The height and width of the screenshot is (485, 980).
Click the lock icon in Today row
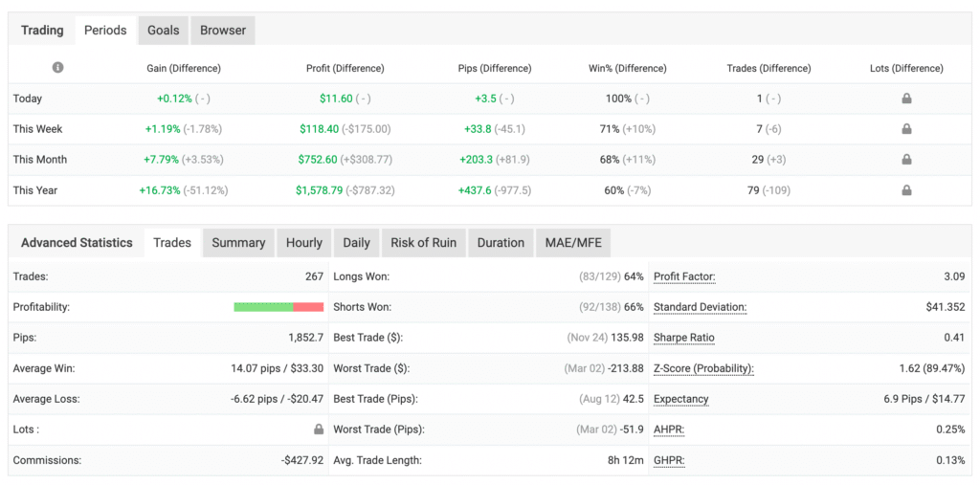[905, 99]
